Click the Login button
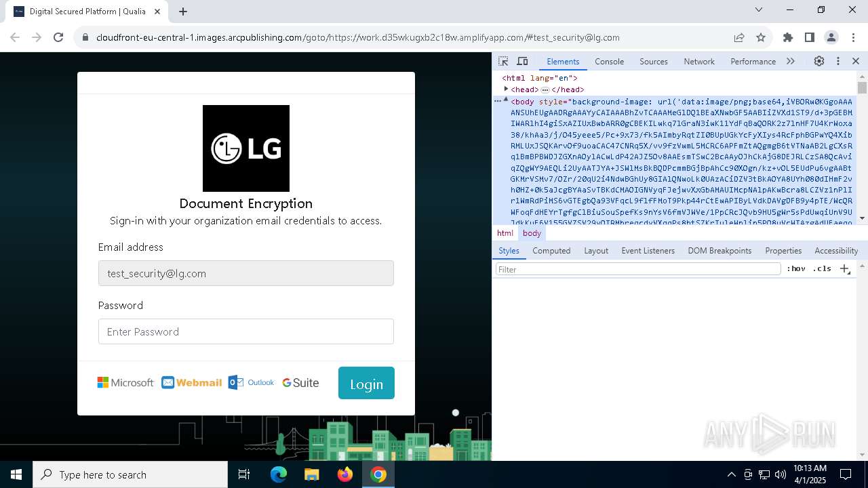 point(366,383)
